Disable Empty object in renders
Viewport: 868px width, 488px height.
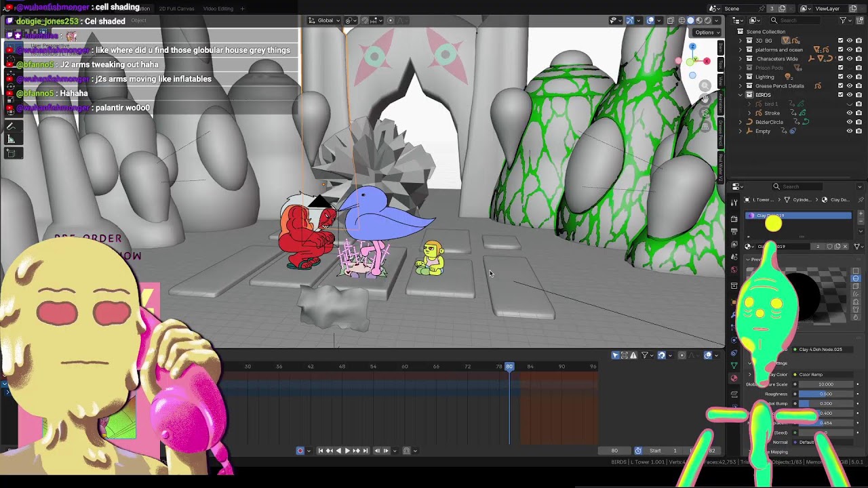click(x=859, y=131)
